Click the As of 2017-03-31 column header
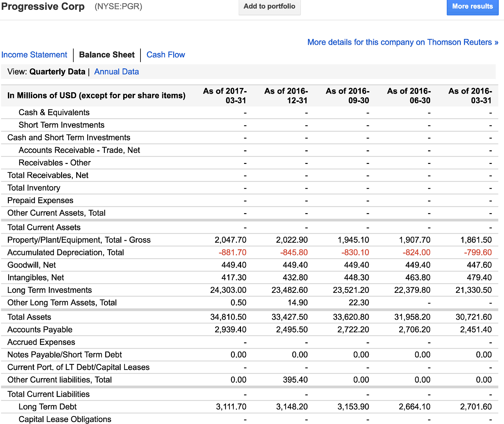Viewport: 504px width, 424px height. [x=225, y=96]
